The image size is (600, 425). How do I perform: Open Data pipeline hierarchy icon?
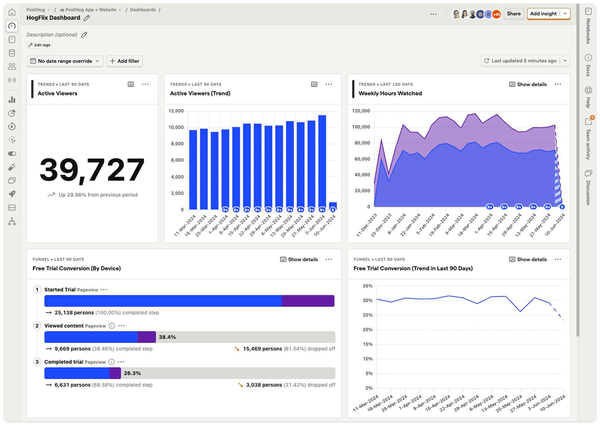click(x=12, y=221)
